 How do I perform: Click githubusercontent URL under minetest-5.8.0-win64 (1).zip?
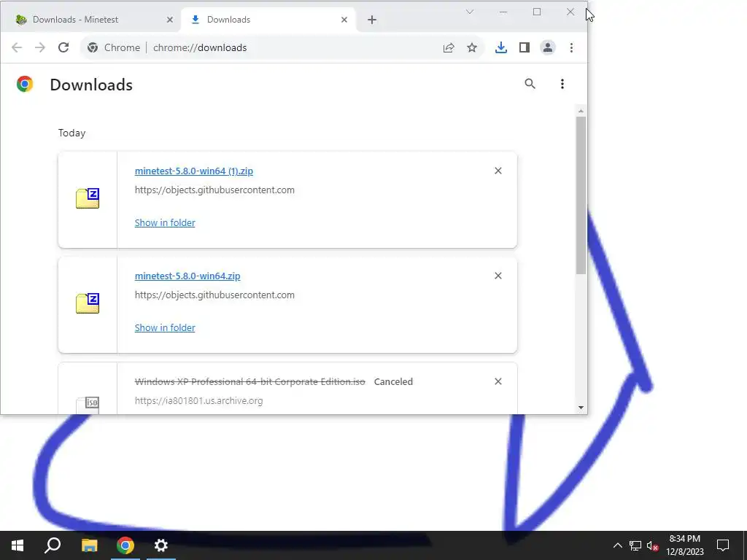coord(214,190)
